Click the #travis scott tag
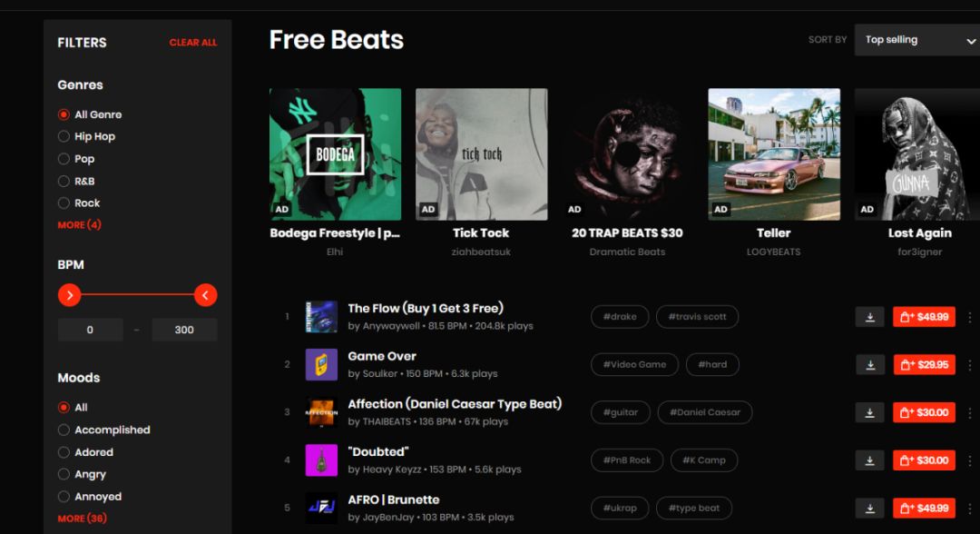The width and height of the screenshot is (980, 534). 697,317
